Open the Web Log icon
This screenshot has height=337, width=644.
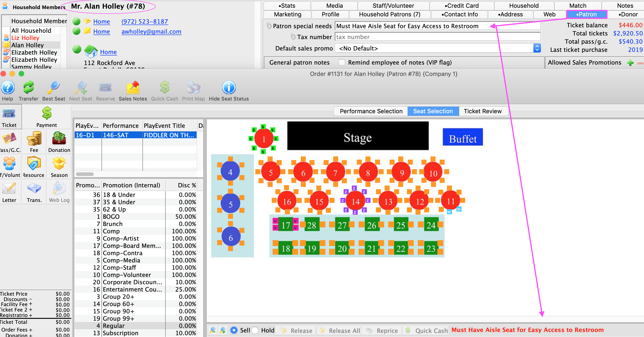[x=59, y=188]
